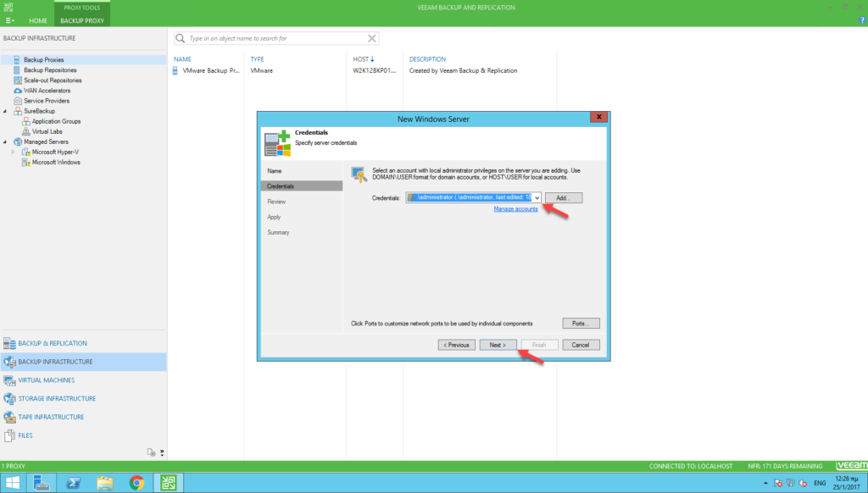
Task: Open the Windows Start button
Action: (12, 483)
